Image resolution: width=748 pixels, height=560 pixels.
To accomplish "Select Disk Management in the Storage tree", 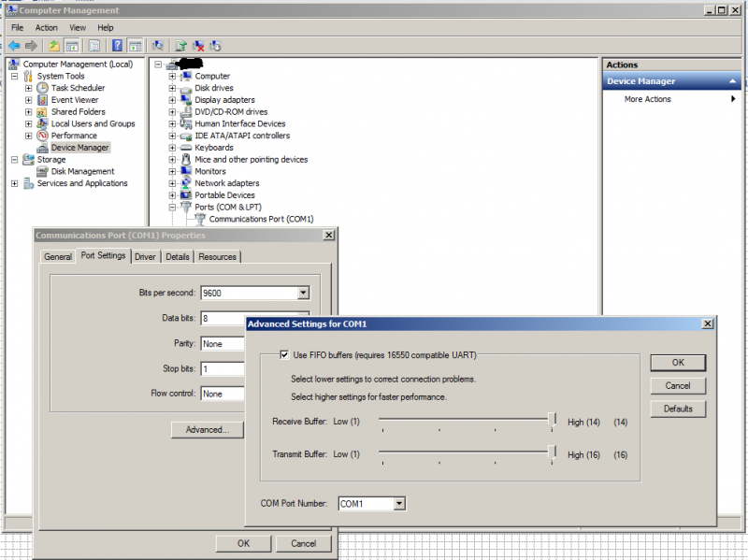I will pyautogui.click(x=82, y=172).
